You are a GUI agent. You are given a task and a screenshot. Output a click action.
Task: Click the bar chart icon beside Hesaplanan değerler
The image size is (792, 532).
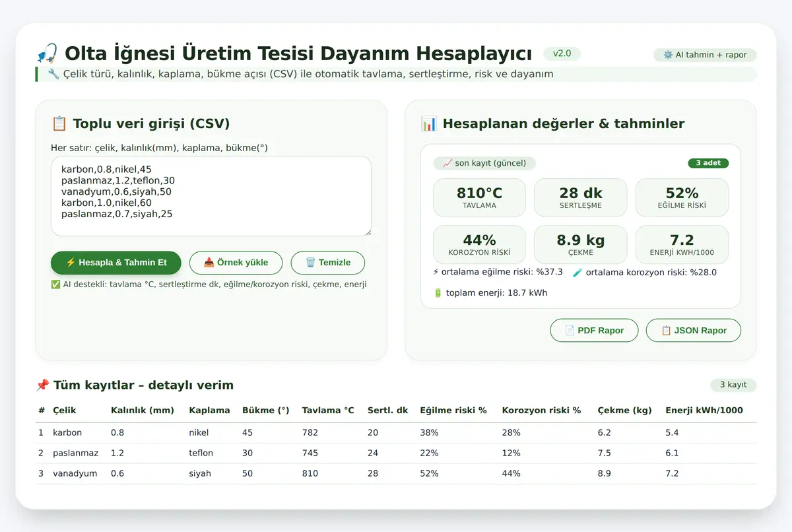(x=428, y=123)
